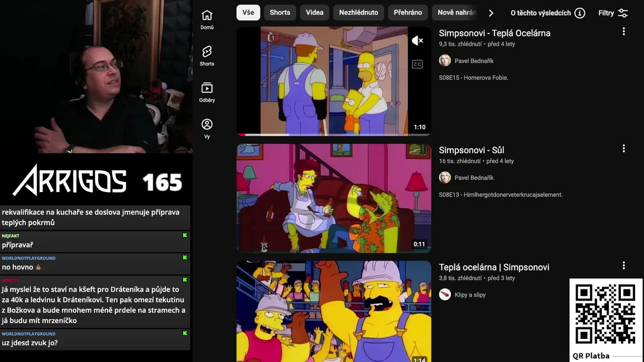Open more options for Teplá ocelárna | Simpsonovi

point(623,265)
